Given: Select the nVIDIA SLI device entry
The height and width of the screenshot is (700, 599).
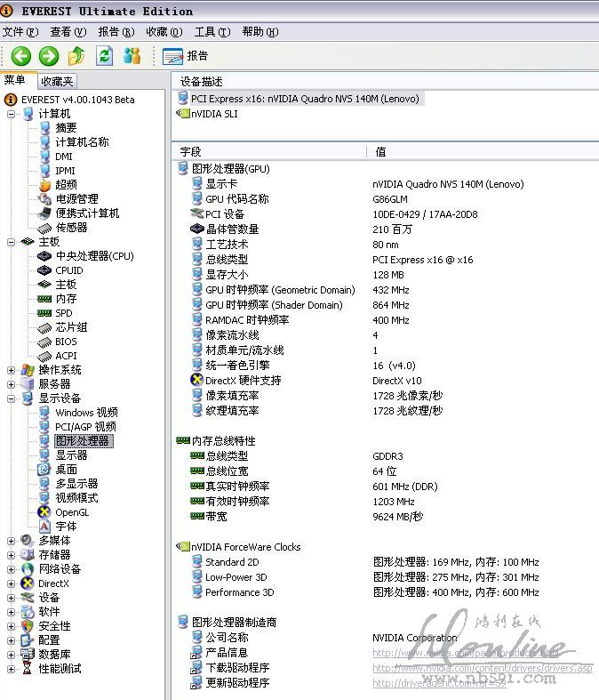Looking at the screenshot, I should [213, 114].
